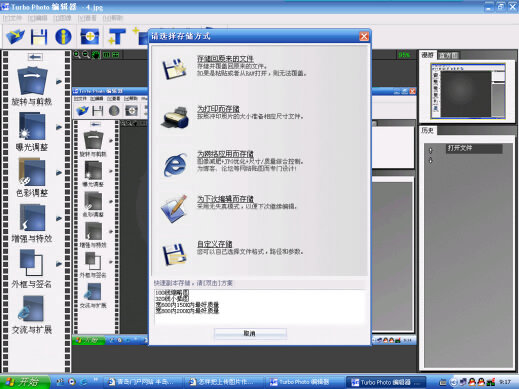Expand the 色彩调整 arrow
This screenshot has height=389, width=519.
pyautogui.click(x=59, y=173)
